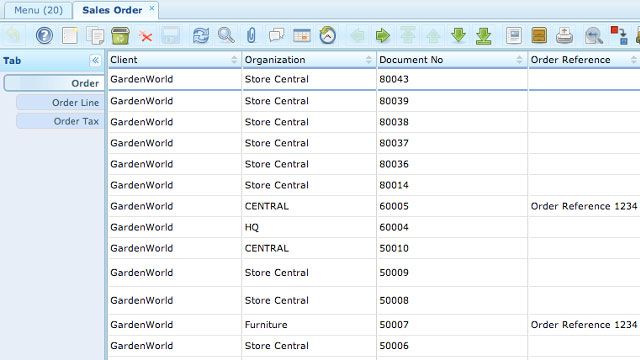640x360 pixels.
Task: Click the Order Reference cell in row 80038
Action: [x=584, y=122]
